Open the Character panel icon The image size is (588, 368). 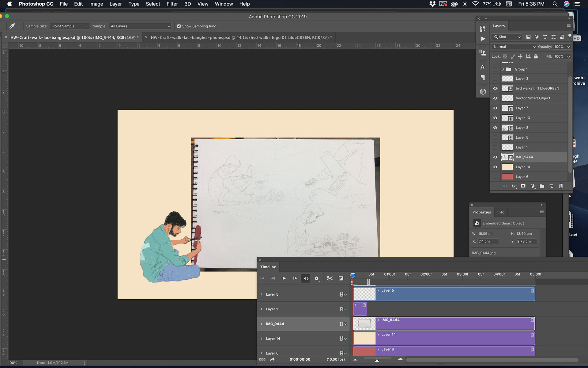(483, 67)
